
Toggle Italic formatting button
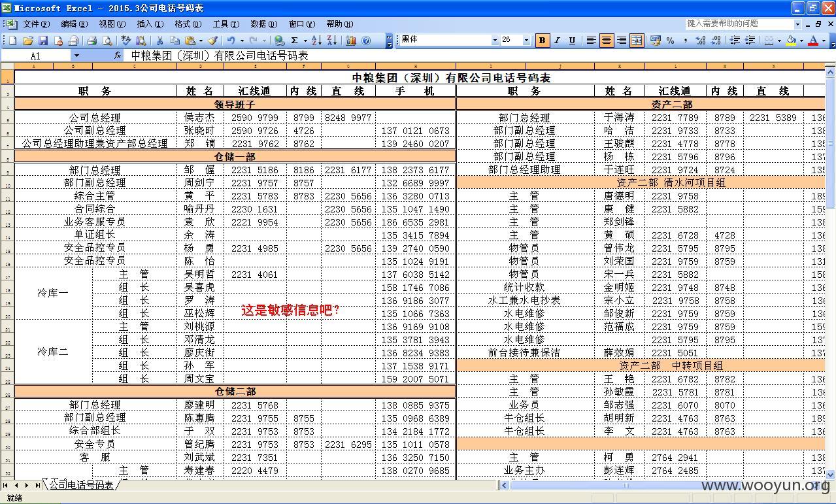[557, 41]
